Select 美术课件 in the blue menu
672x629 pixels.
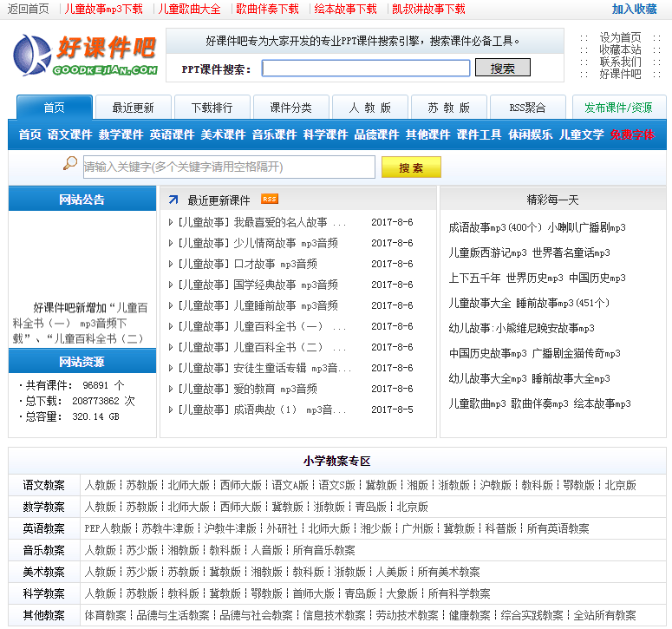pos(223,134)
